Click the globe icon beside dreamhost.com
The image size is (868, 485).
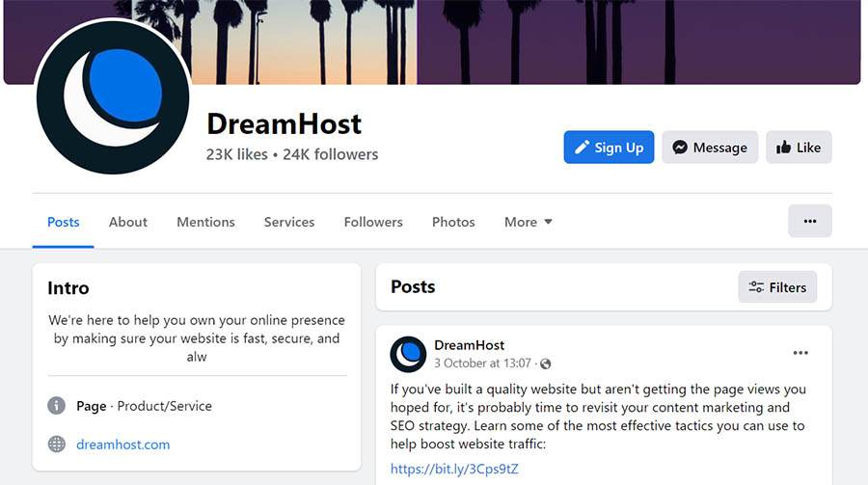pos(57,445)
